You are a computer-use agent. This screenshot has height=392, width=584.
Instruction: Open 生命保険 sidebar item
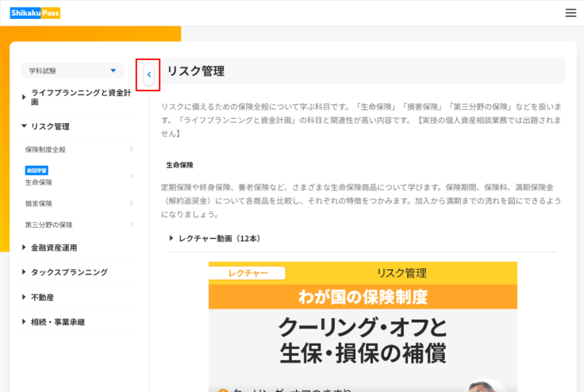tap(79, 176)
